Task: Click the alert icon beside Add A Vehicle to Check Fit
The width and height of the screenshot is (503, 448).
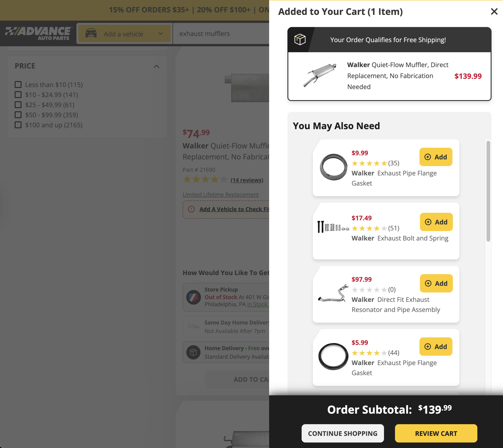Action: (191, 209)
